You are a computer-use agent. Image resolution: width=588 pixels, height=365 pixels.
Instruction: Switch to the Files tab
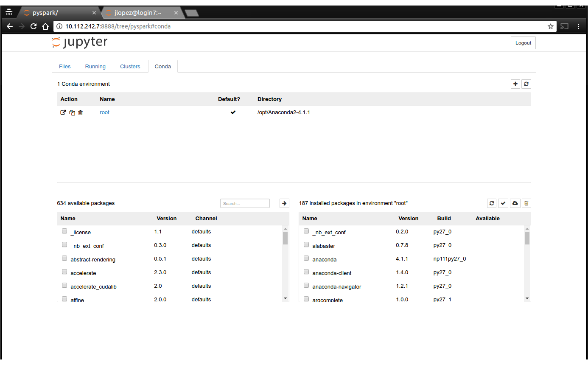point(65,67)
